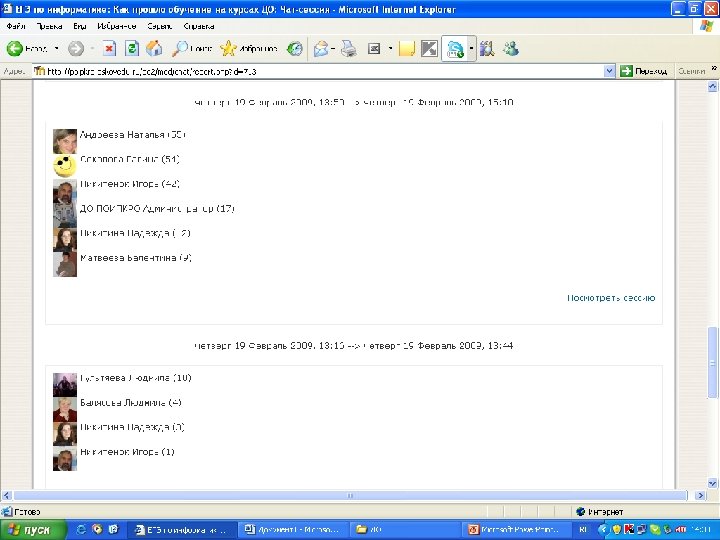Click the vertical scrollbar down arrow
Screen dimensions: 720x540
point(712,483)
